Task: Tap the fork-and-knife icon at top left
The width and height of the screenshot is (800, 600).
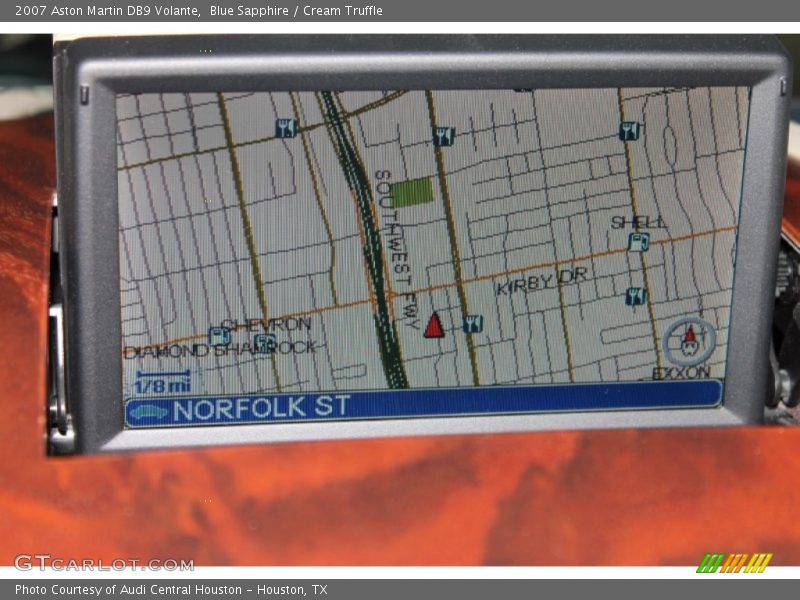Action: click(284, 130)
